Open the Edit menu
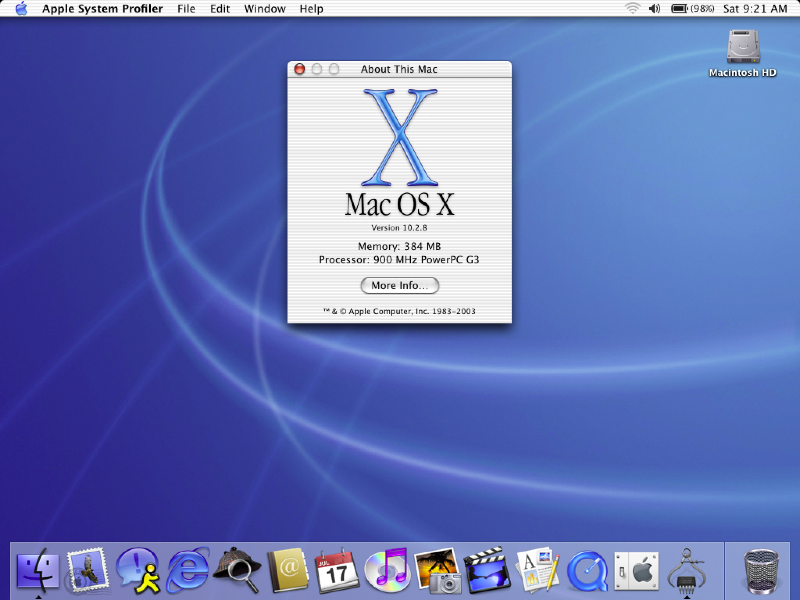800x600 pixels. (220, 9)
